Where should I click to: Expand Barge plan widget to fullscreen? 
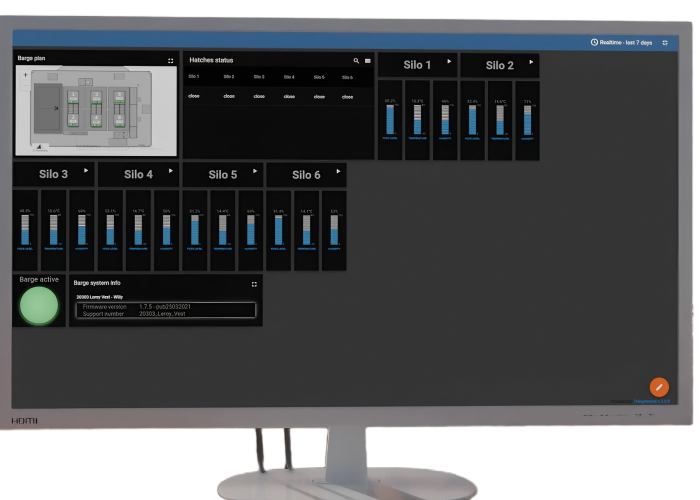tap(171, 61)
